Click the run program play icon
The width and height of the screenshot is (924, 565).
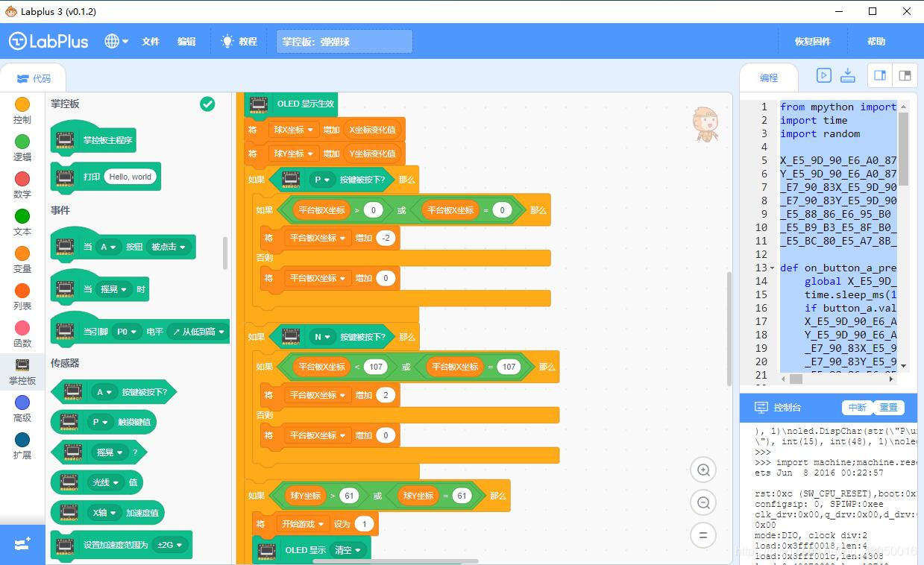coord(823,75)
